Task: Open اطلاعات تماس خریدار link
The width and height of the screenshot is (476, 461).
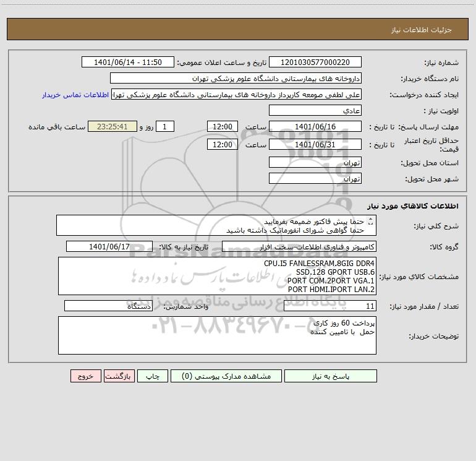Action: (75, 95)
